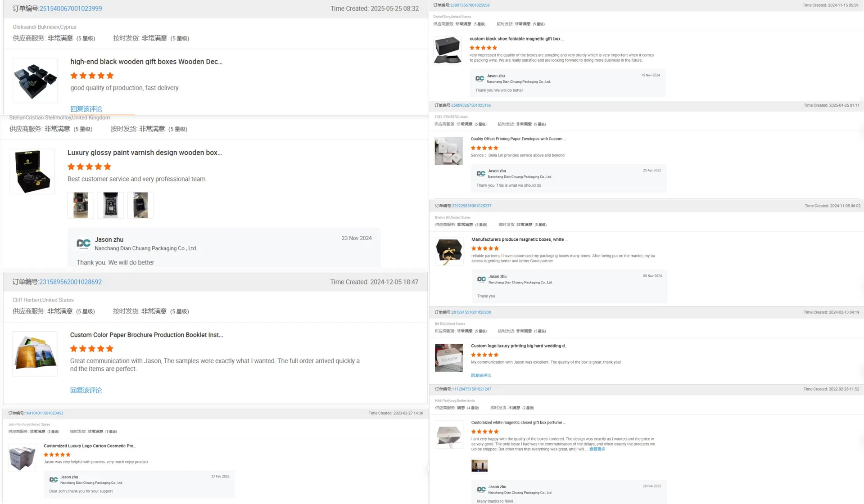Open order number 111284751501021247
Screen dimensions: 864x504
(471, 389)
